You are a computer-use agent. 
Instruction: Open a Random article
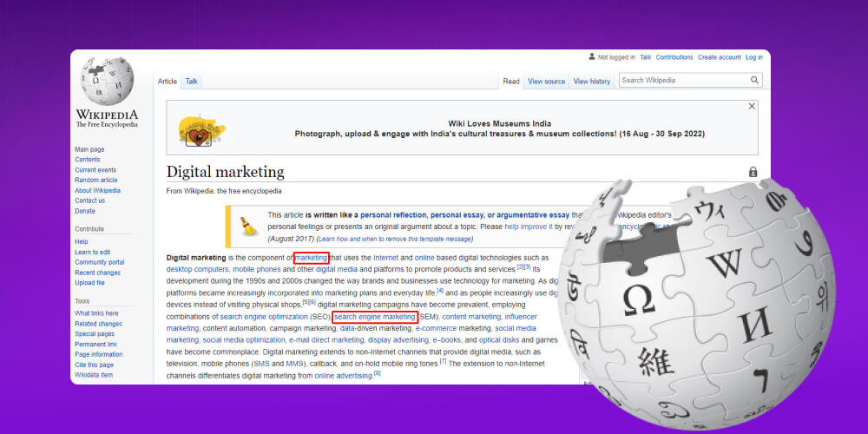pos(96,180)
